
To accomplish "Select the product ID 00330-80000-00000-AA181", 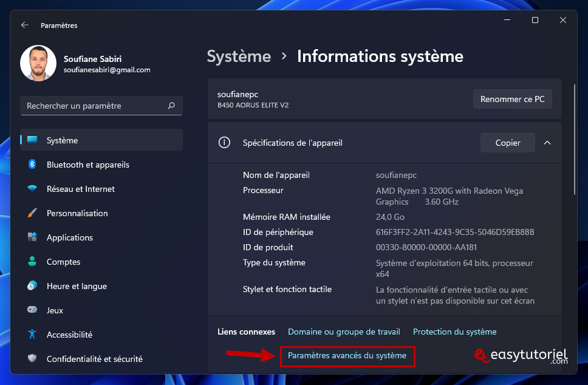I will click(426, 247).
